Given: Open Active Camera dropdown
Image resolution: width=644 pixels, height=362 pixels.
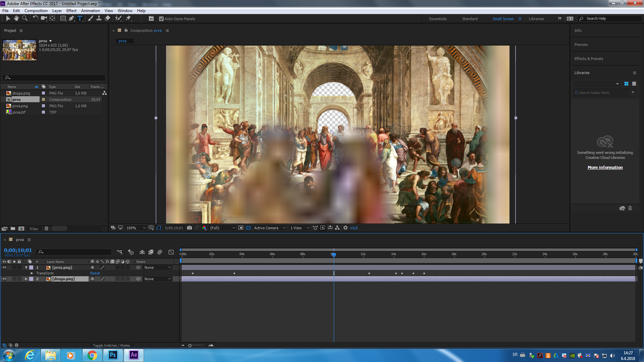Looking at the screenshot, I should coord(270,228).
